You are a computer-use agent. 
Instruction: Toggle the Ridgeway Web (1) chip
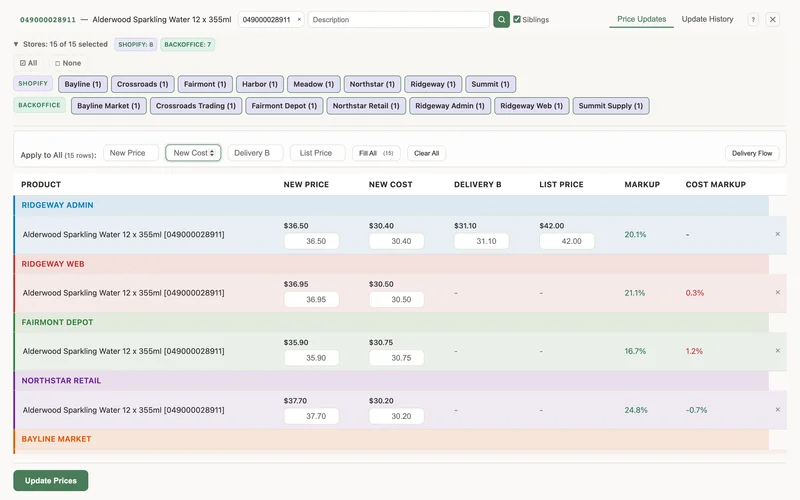(x=531, y=106)
